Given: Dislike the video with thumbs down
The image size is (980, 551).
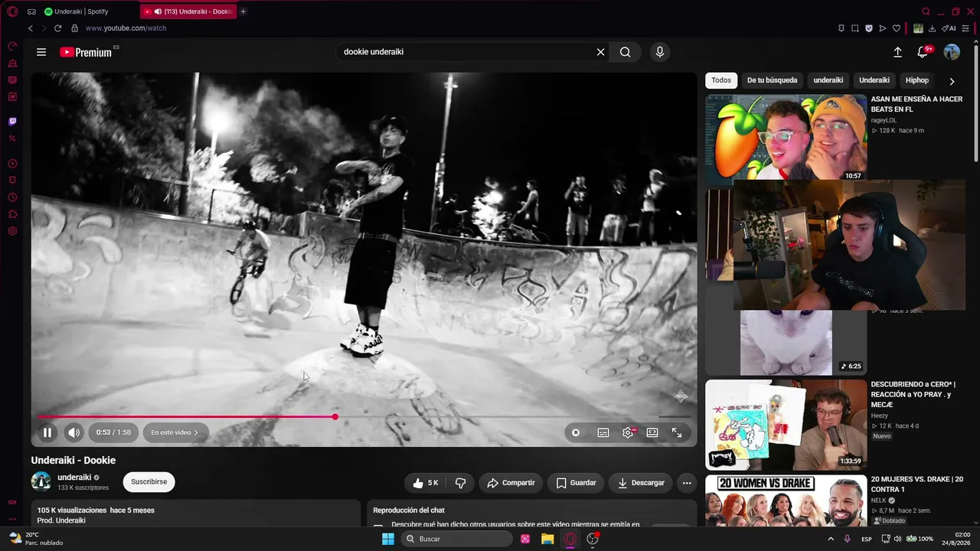Looking at the screenshot, I should [x=460, y=483].
